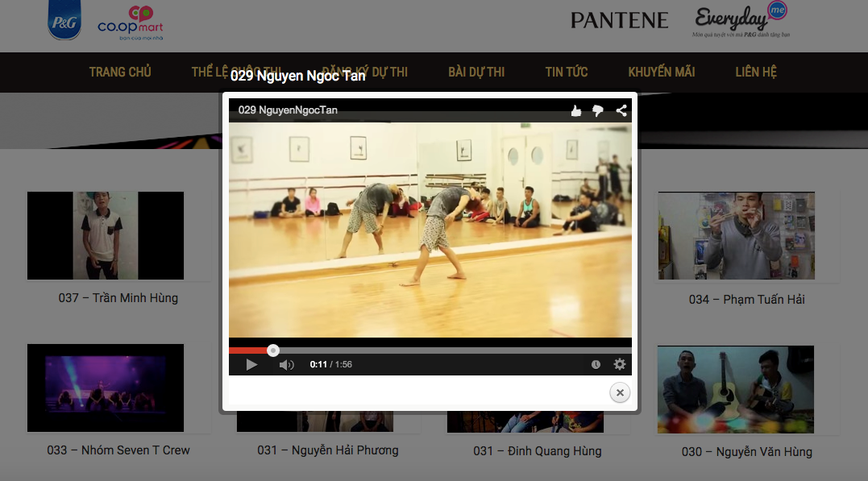Open the Tin Tức menu item
This screenshot has height=481, width=868.
pos(567,73)
